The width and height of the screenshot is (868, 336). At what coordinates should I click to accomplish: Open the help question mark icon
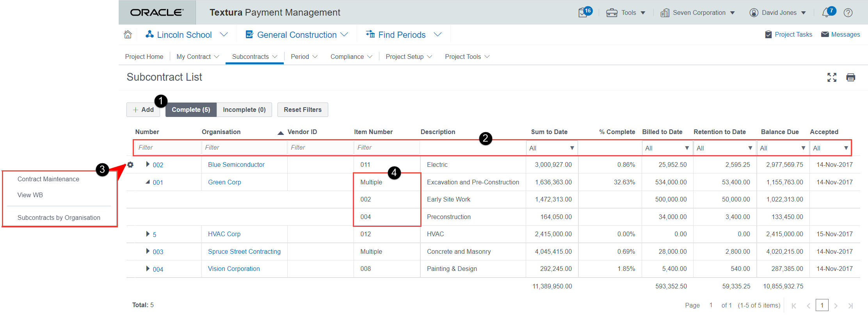[848, 12]
